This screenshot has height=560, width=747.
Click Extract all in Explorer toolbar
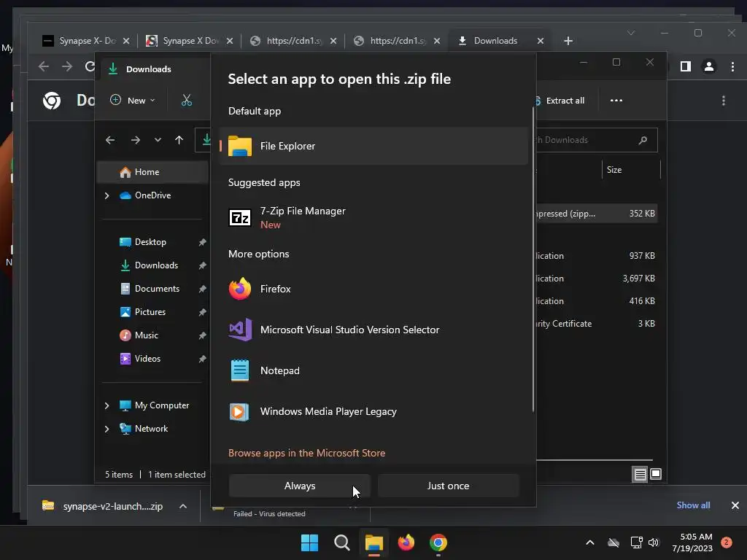click(x=560, y=101)
